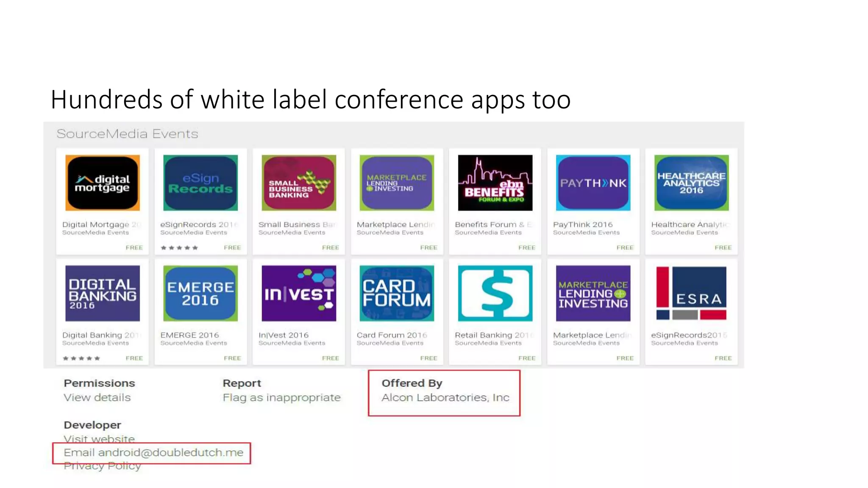
Task: Open the developer Visit website link
Action: pyautogui.click(x=99, y=439)
